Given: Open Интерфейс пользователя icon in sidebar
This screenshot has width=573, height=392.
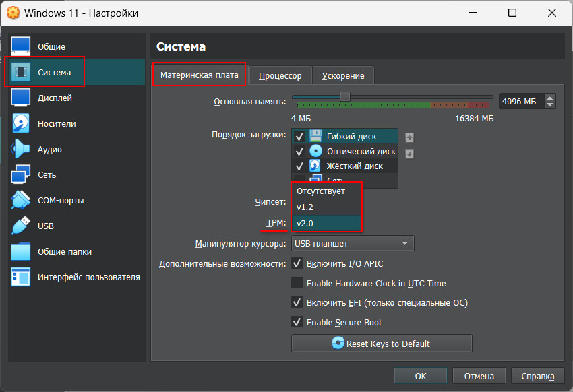Looking at the screenshot, I should (20, 277).
